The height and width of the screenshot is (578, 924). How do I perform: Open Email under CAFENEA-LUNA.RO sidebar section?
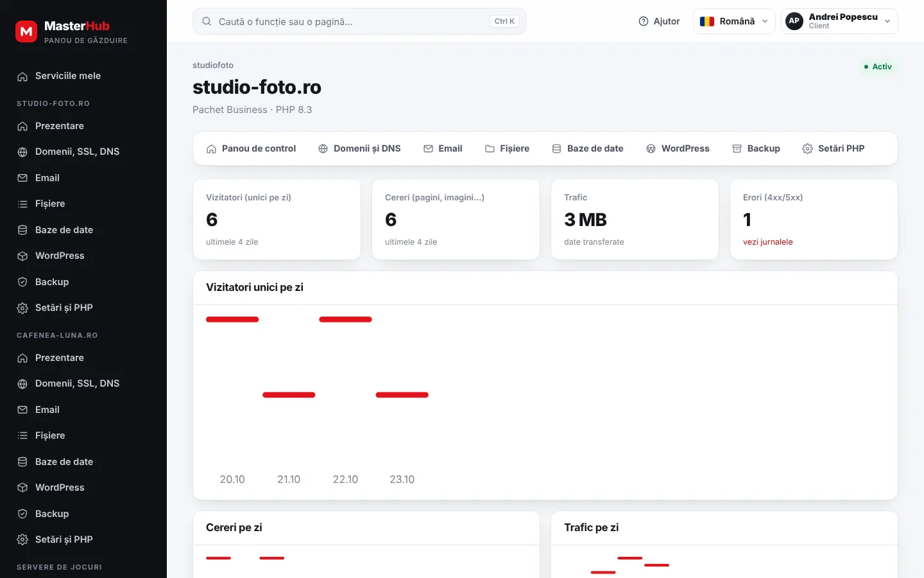tap(83, 410)
